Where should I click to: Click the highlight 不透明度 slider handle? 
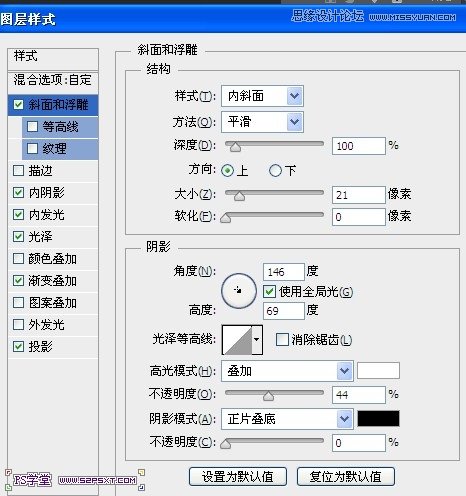[x=268, y=396]
